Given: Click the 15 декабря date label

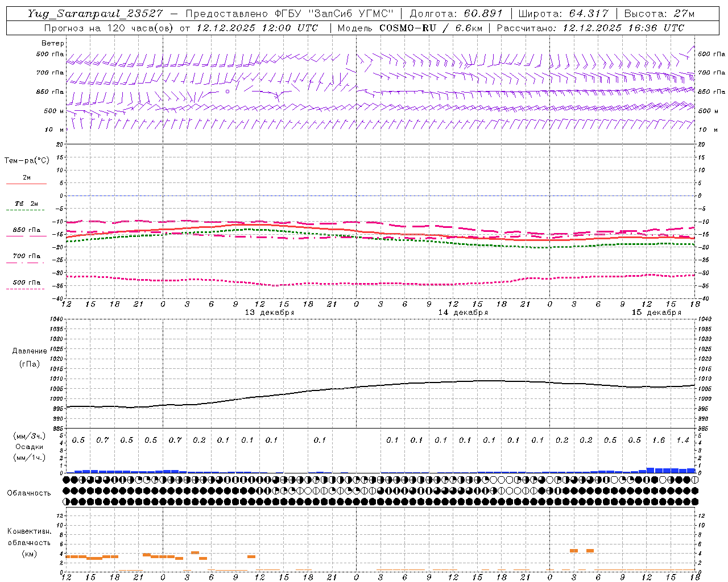Looking at the screenshot, I should (656, 313).
